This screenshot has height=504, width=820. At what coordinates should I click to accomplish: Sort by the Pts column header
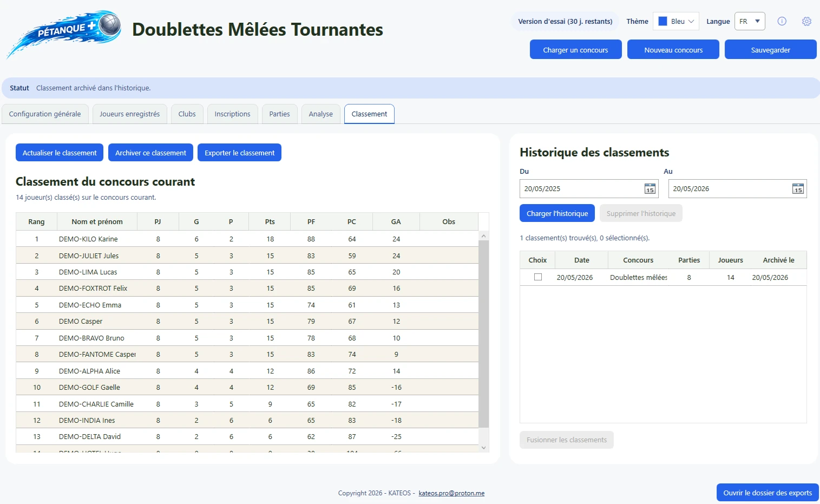(270, 221)
